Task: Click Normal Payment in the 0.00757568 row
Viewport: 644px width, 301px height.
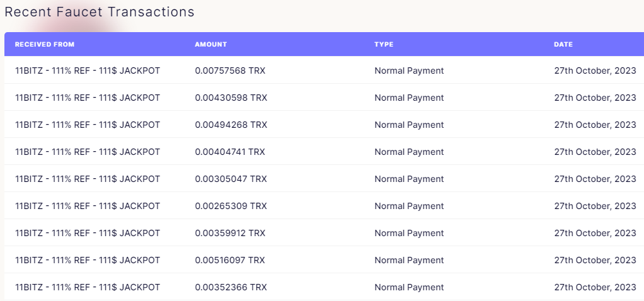Action: pos(409,71)
